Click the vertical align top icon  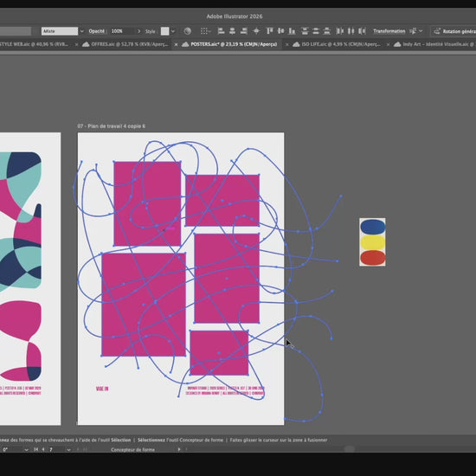pos(269,31)
